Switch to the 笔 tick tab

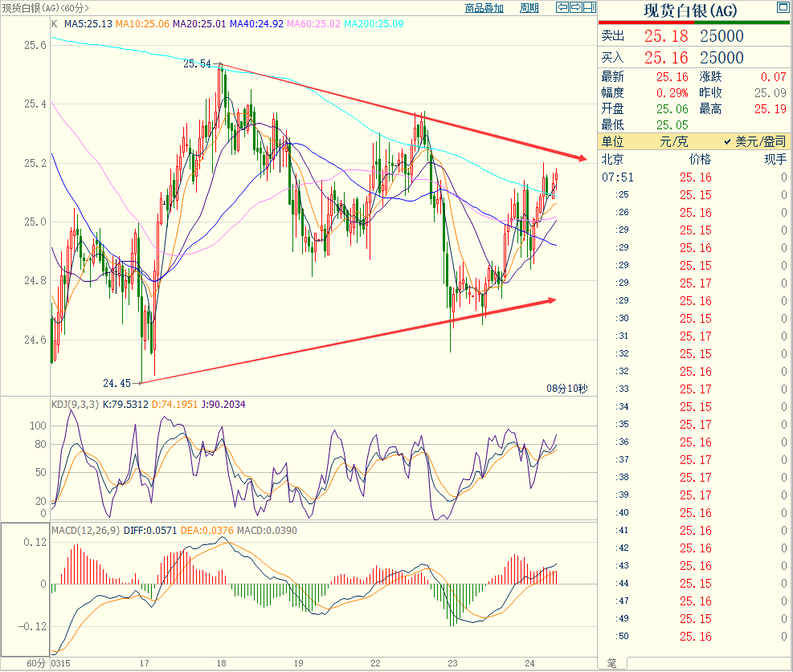[x=612, y=663]
